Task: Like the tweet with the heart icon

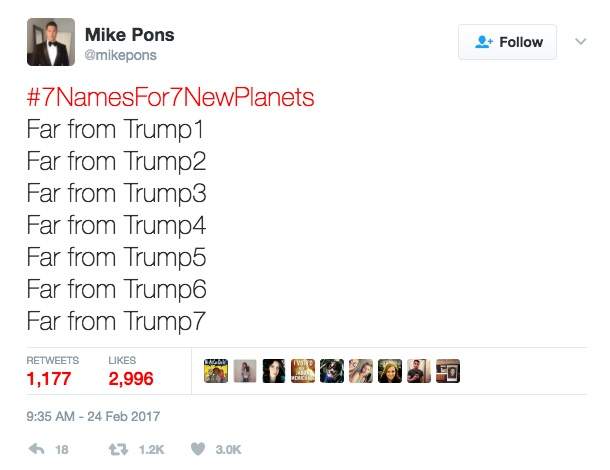Action: pyautogui.click(x=197, y=449)
